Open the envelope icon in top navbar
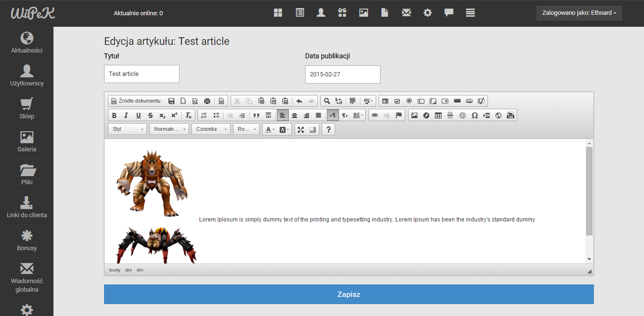The image size is (644, 316). click(x=406, y=13)
